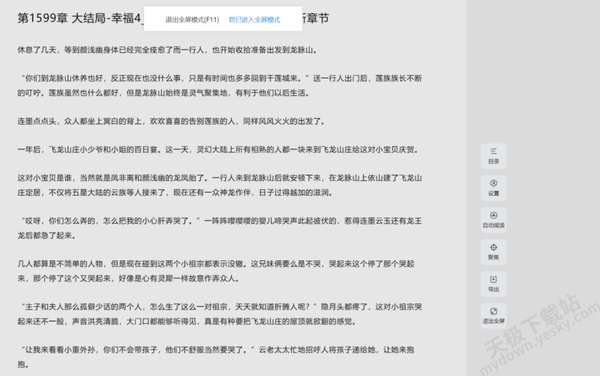Click 退出全屏 in the sidebar

(493, 316)
